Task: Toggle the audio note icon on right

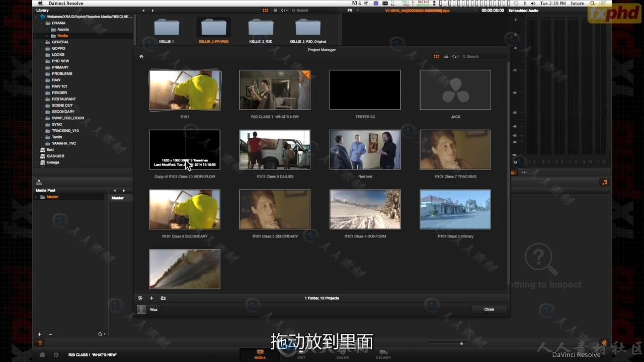Action: coord(605,182)
